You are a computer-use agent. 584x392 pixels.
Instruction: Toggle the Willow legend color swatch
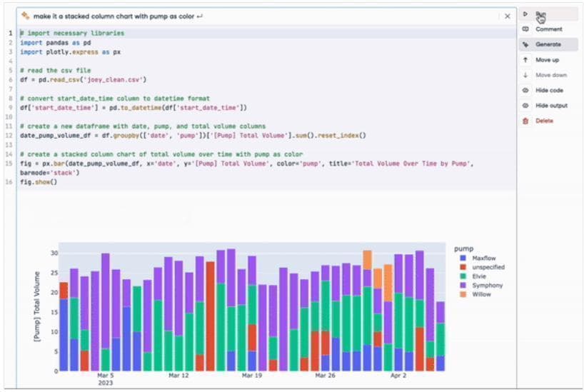pyautogui.click(x=463, y=294)
